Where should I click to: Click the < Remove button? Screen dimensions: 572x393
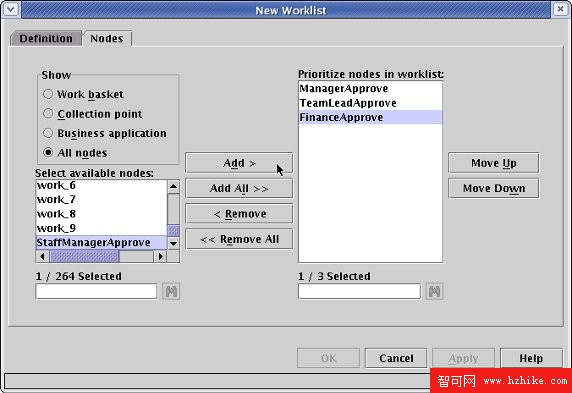[x=239, y=213]
